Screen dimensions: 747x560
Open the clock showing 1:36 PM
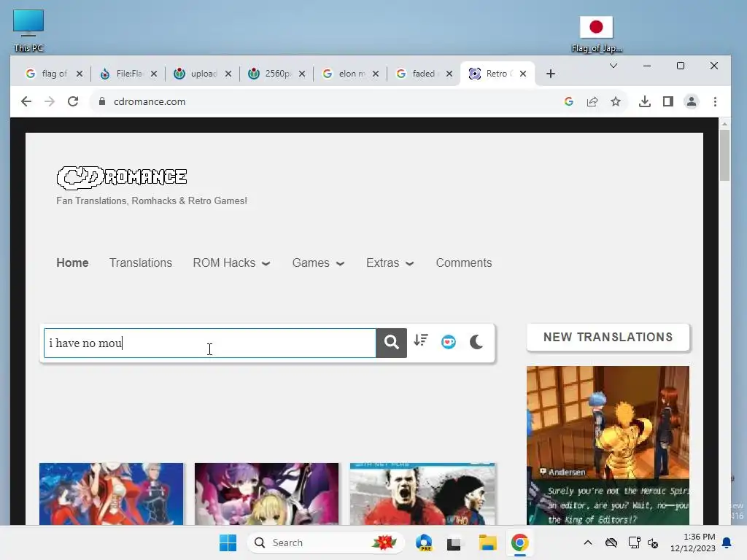click(692, 542)
